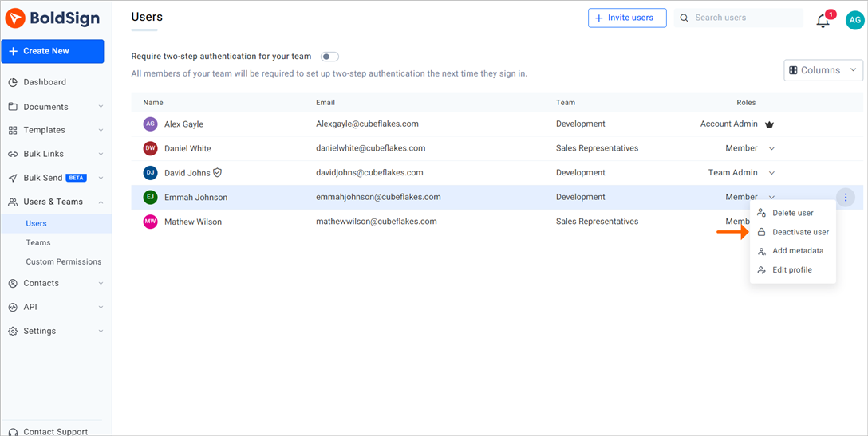Image resolution: width=868 pixels, height=436 pixels.
Task: Choose Delete user in the context menu
Action: coord(792,213)
